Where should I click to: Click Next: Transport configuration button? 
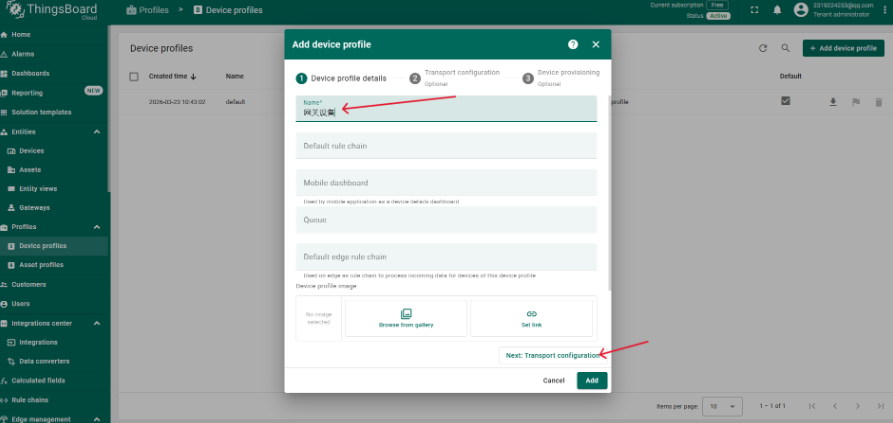[x=551, y=355]
